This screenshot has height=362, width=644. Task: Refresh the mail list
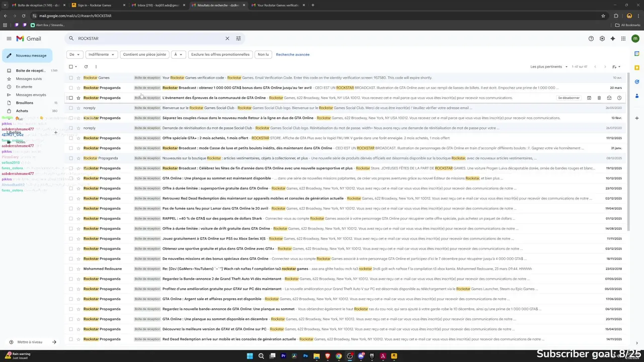pos(86,66)
